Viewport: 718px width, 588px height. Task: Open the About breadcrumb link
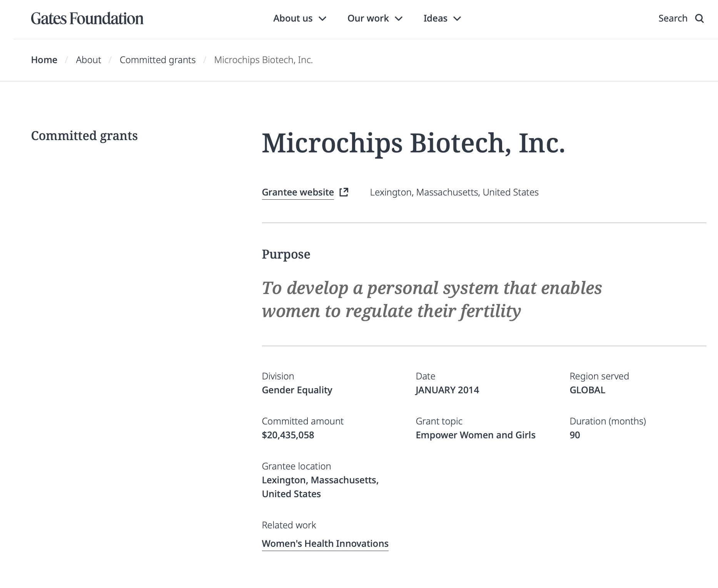click(88, 60)
